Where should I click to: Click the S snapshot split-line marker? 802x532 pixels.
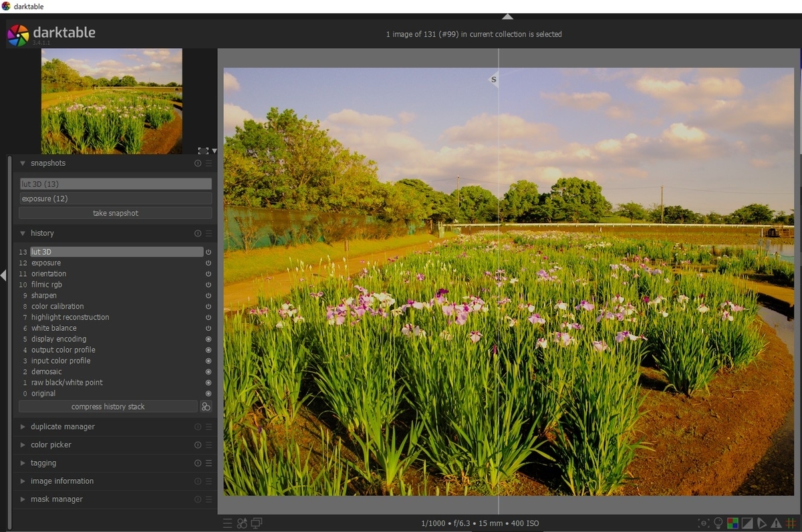click(x=494, y=80)
